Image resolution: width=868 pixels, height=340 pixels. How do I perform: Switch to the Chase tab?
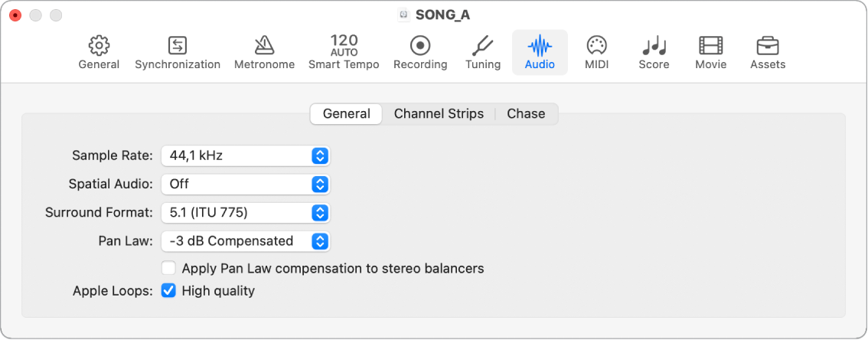[x=526, y=113]
